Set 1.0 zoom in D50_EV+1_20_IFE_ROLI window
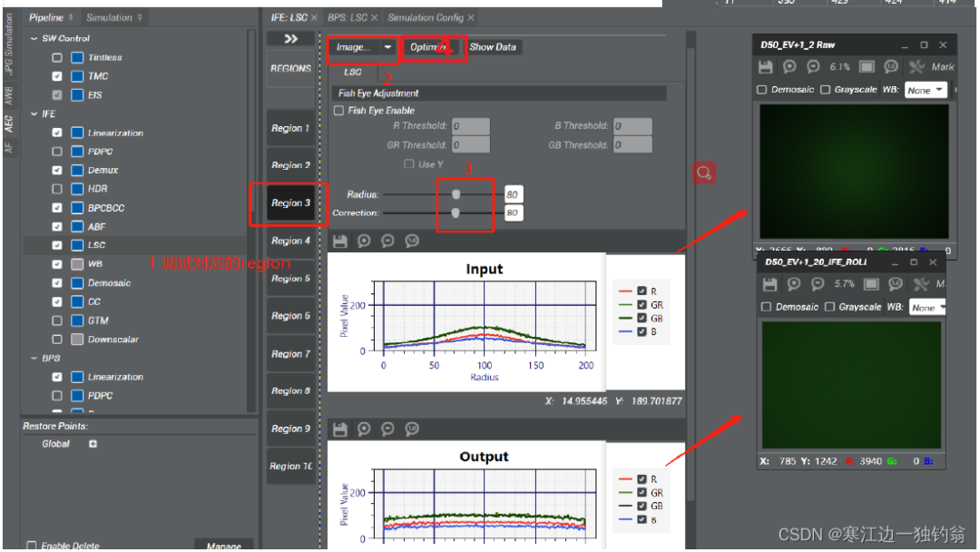Viewport: 980px width, 552px height. pyautogui.click(x=896, y=284)
